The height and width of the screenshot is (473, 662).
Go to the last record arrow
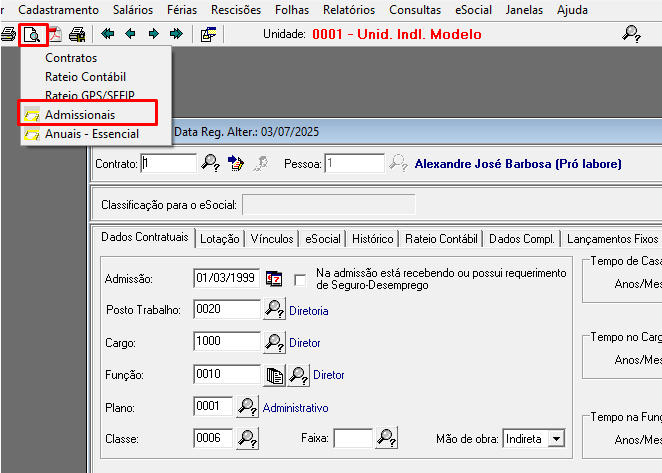(x=176, y=34)
